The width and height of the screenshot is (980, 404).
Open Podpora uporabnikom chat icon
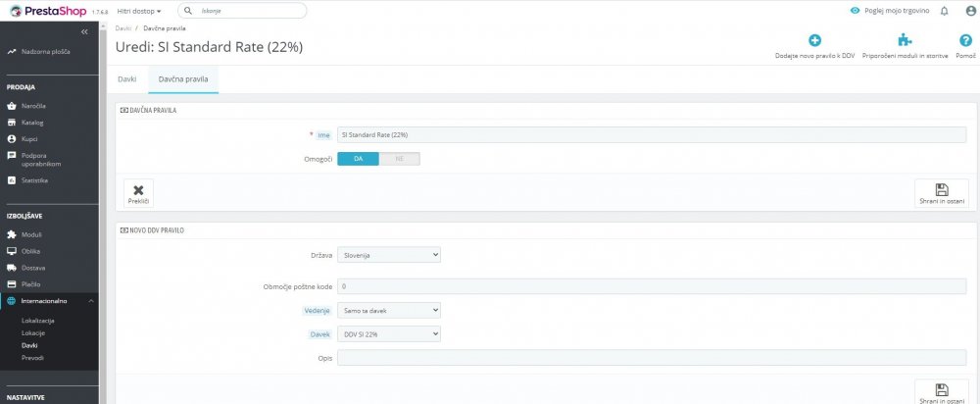coord(11,156)
